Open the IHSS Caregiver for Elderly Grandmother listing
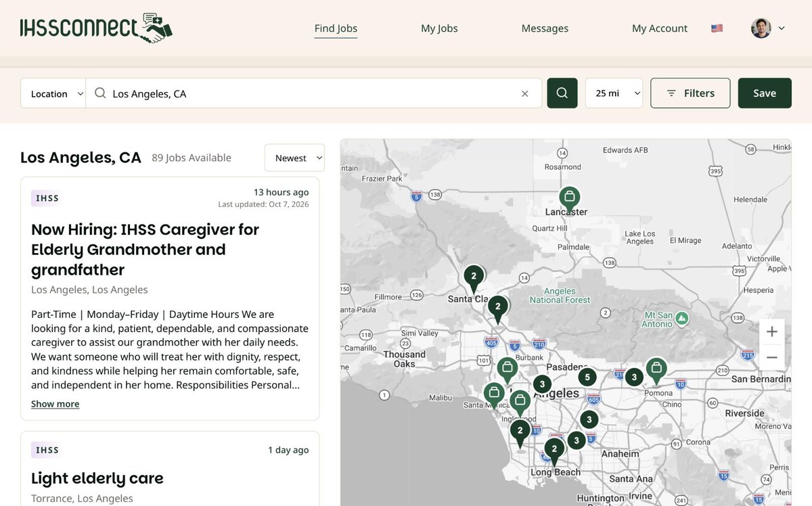The image size is (812, 506). tap(145, 250)
